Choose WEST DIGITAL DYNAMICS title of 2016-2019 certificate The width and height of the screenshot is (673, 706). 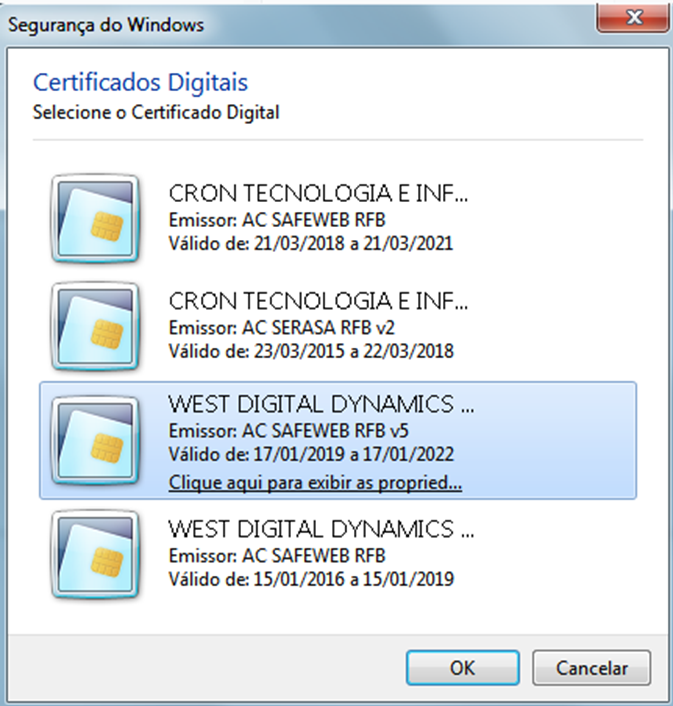[321, 529]
